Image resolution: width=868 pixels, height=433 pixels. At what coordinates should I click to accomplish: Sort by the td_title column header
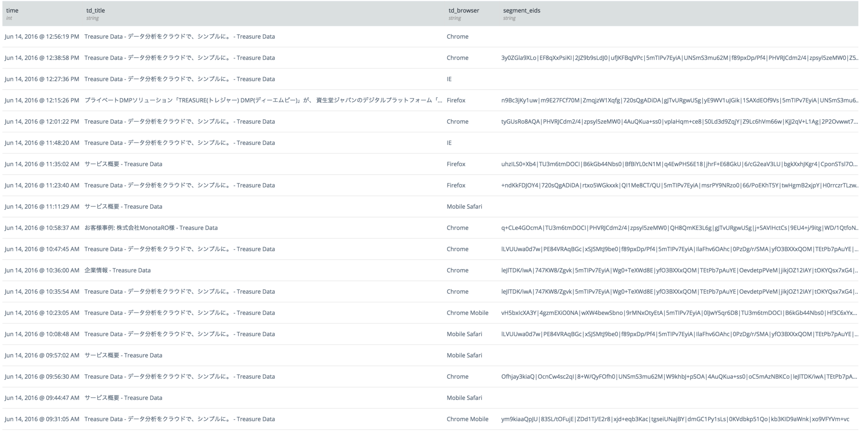pyautogui.click(x=95, y=10)
